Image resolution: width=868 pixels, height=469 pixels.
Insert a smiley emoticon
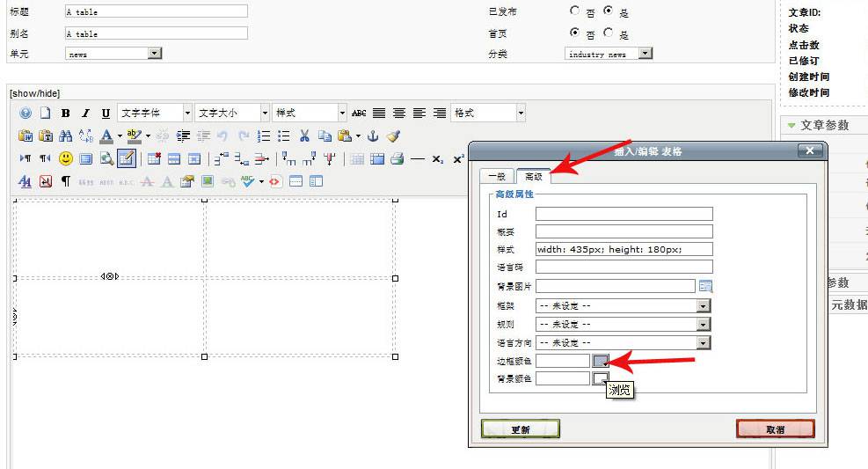[66, 159]
